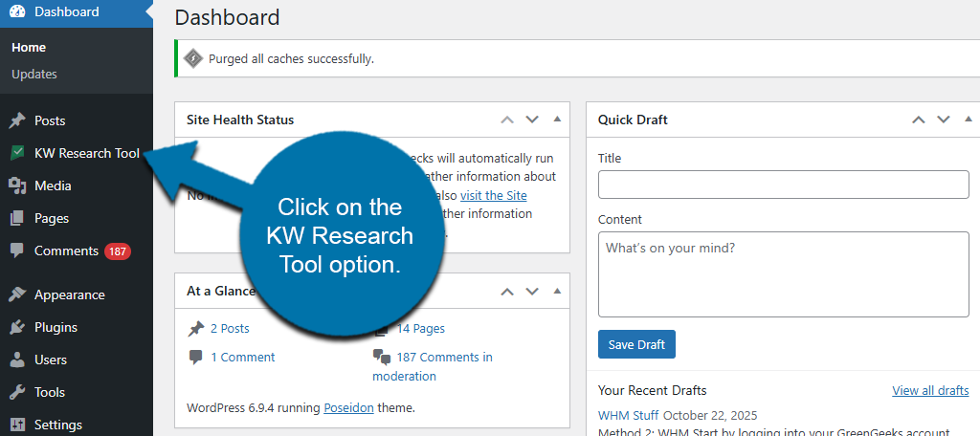Move Site Health Status widget up
Screen dimensions: 980x436
click(x=507, y=120)
